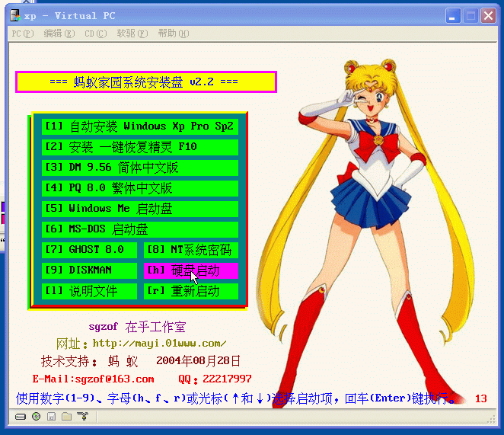This screenshot has height=435, width=504.
Task: Open the 软驱(F) menu
Action: click(x=132, y=34)
